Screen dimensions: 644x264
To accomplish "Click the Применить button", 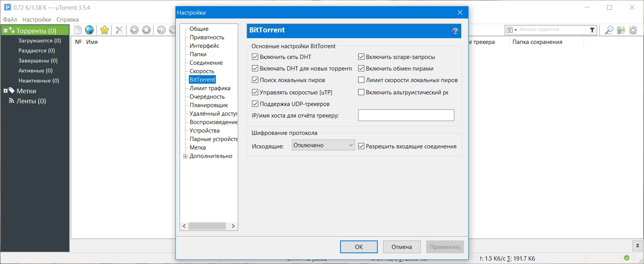I will tap(445, 247).
